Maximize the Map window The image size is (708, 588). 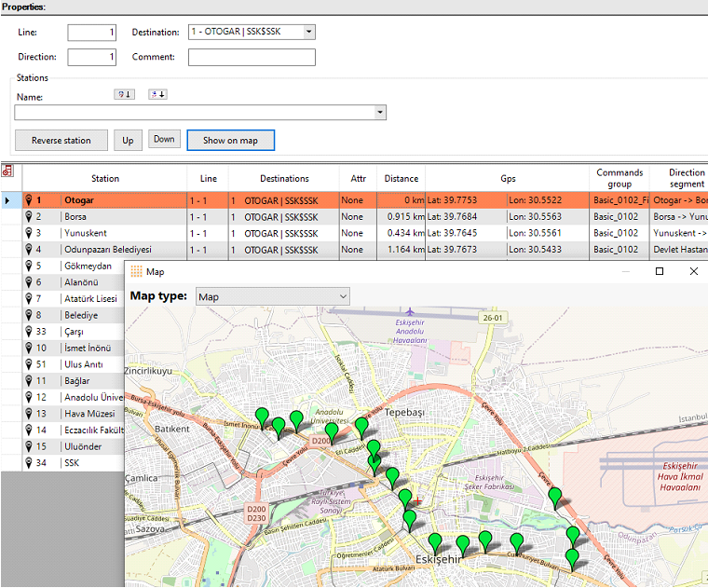pos(660,271)
